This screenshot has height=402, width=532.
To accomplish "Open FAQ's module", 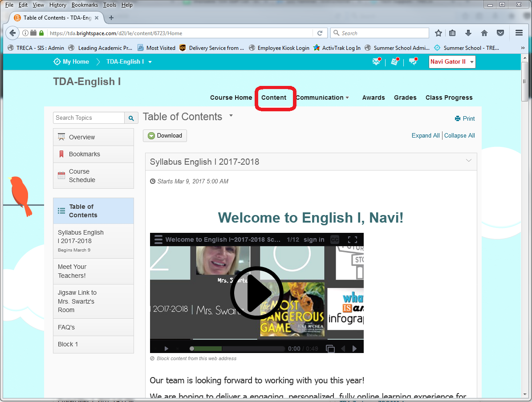I will point(93,327).
